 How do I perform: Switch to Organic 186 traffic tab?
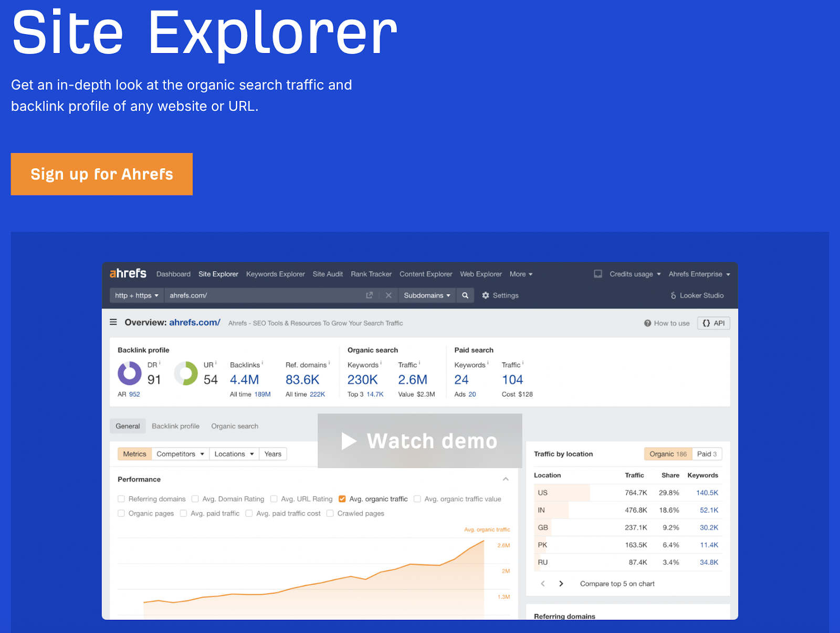coord(668,454)
